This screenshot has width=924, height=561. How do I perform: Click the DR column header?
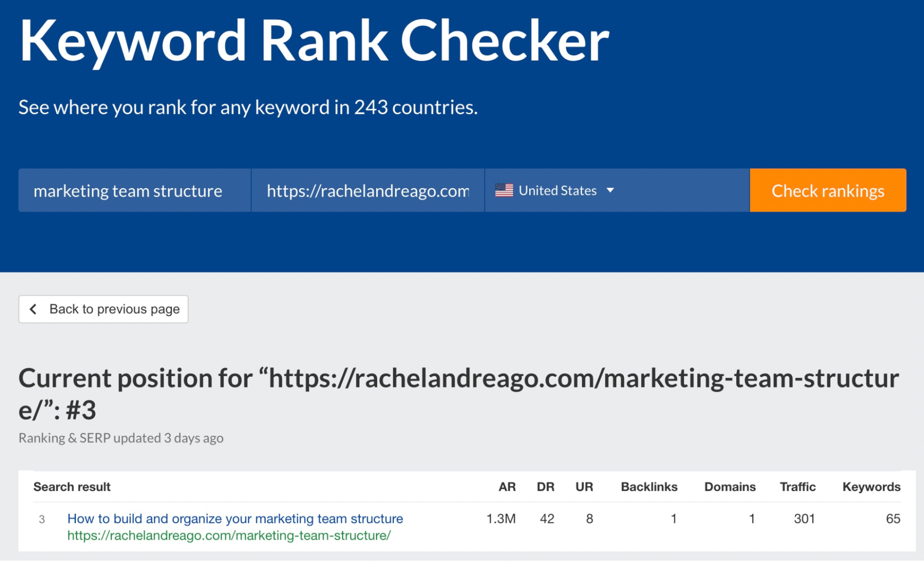545,487
